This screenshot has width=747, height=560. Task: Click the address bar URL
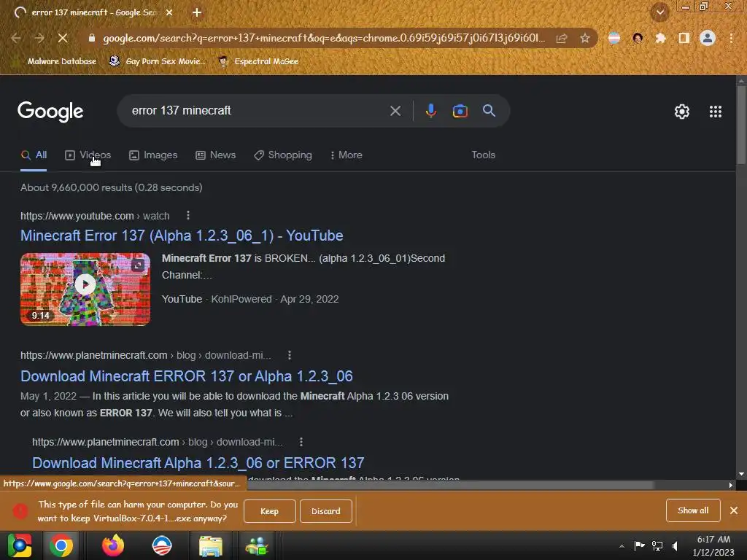click(324, 38)
